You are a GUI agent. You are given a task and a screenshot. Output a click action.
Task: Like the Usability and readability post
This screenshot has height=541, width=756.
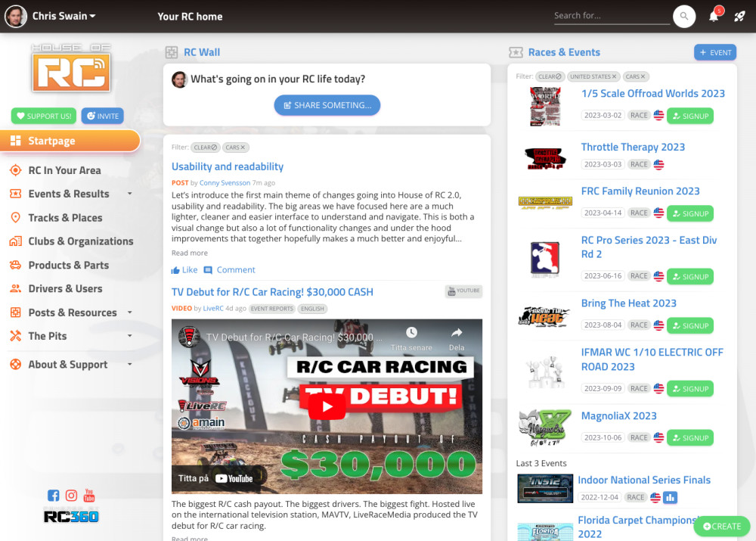184,270
